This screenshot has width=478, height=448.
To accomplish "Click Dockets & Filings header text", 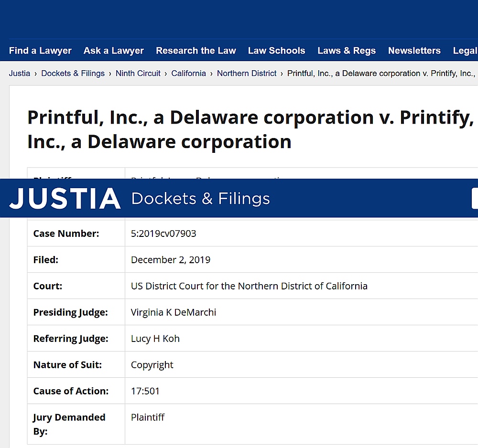I will point(201,199).
